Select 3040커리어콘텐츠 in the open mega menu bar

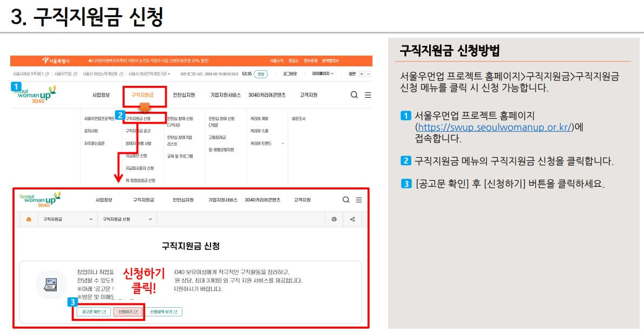(267, 95)
